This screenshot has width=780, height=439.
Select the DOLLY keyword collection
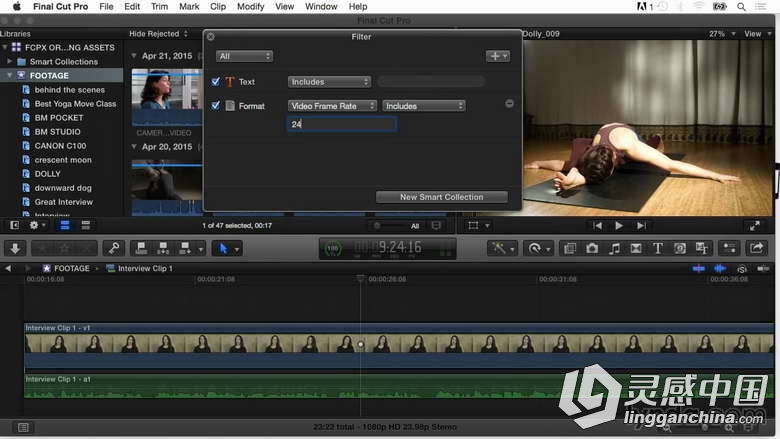coord(47,174)
